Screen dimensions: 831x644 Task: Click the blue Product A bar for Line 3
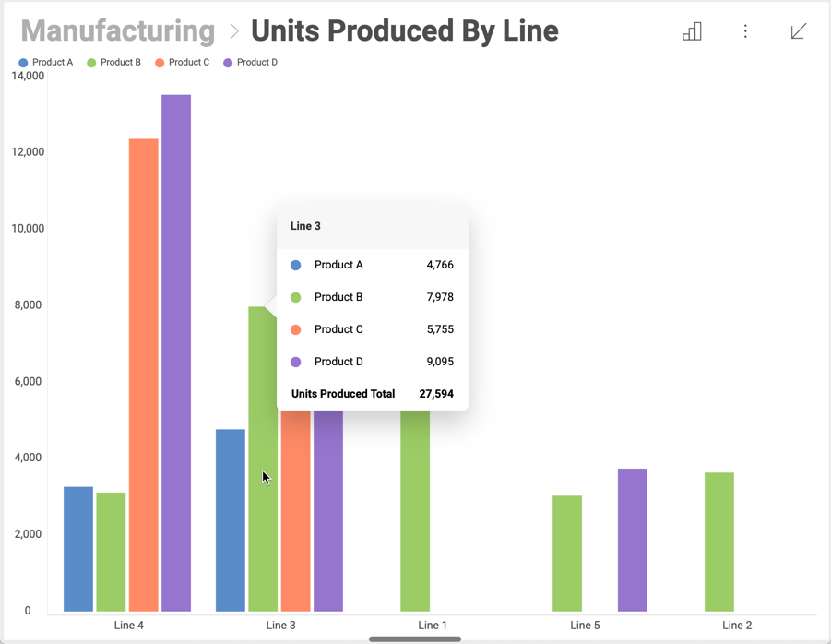(x=230, y=519)
